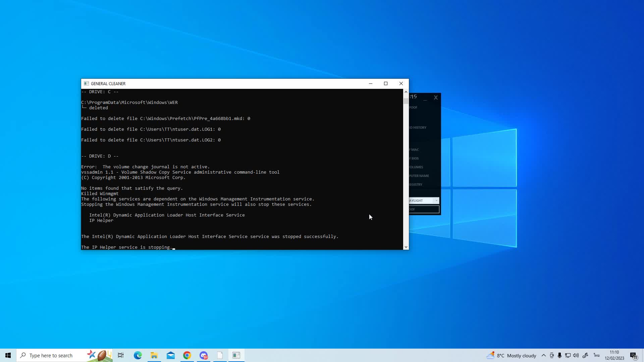Open the Mail app on the taskbar

(x=170, y=355)
